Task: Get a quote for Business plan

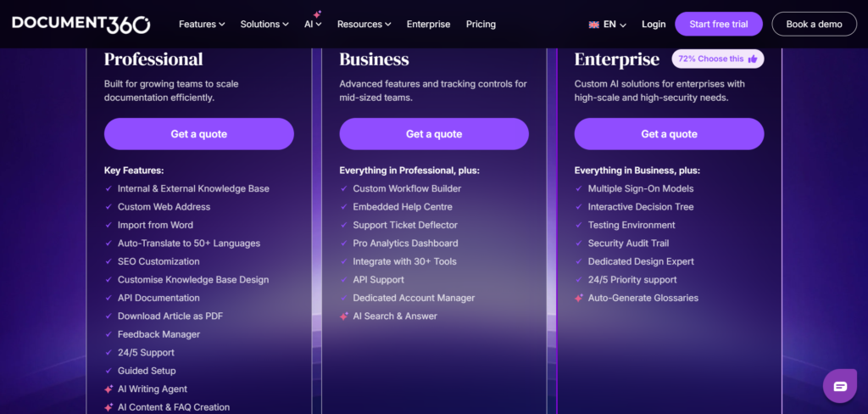Action: pyautogui.click(x=434, y=134)
